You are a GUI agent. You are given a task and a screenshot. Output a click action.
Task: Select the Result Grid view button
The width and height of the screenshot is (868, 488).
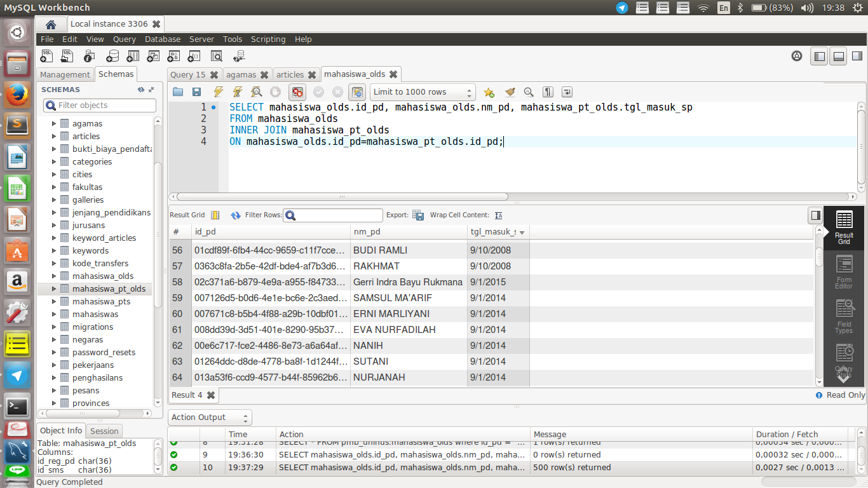pos(844,227)
